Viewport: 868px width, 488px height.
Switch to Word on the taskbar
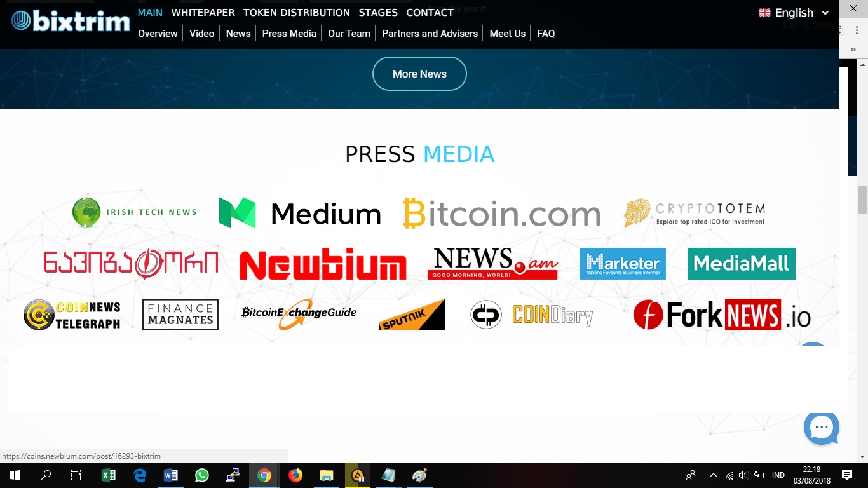click(x=171, y=475)
